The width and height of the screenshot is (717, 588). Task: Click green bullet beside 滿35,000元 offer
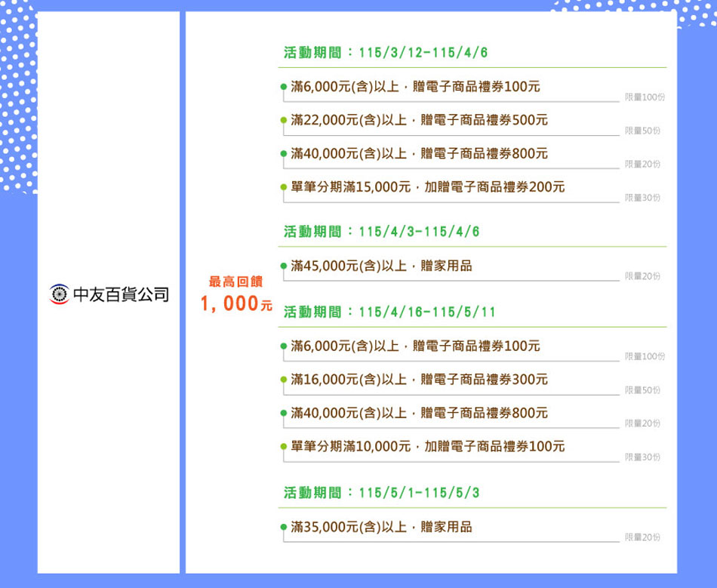[x=283, y=527]
